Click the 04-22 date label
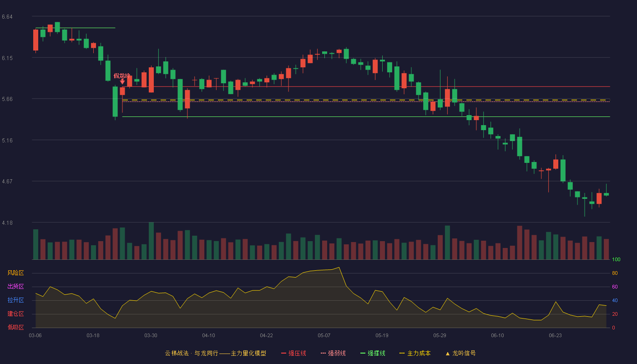This screenshot has height=364, width=637. 266,335
